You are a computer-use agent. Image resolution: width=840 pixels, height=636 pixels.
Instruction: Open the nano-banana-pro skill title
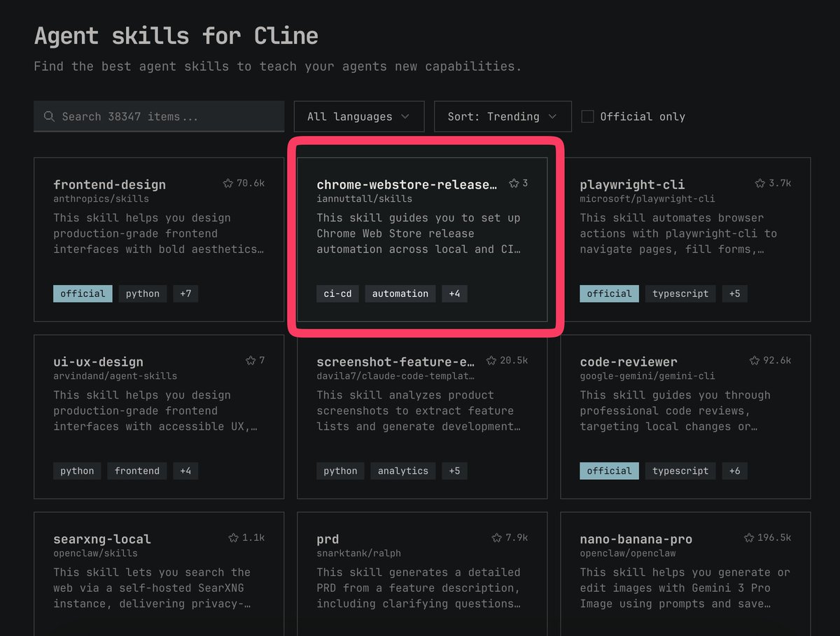click(x=636, y=539)
